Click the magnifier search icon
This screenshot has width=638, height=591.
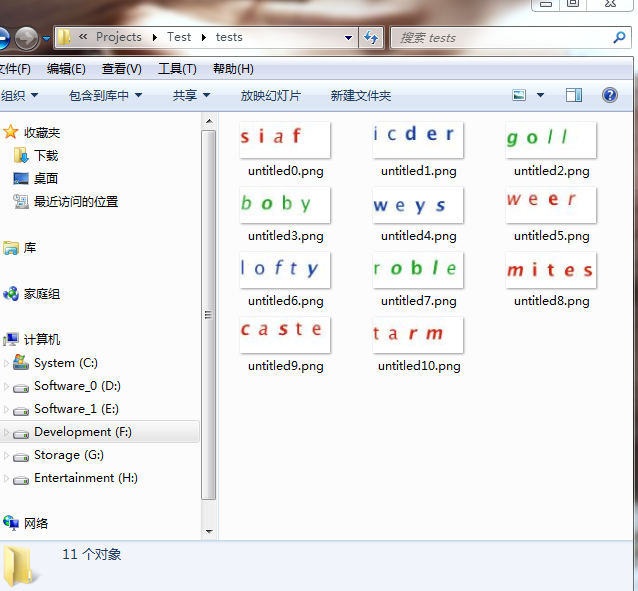coord(619,37)
